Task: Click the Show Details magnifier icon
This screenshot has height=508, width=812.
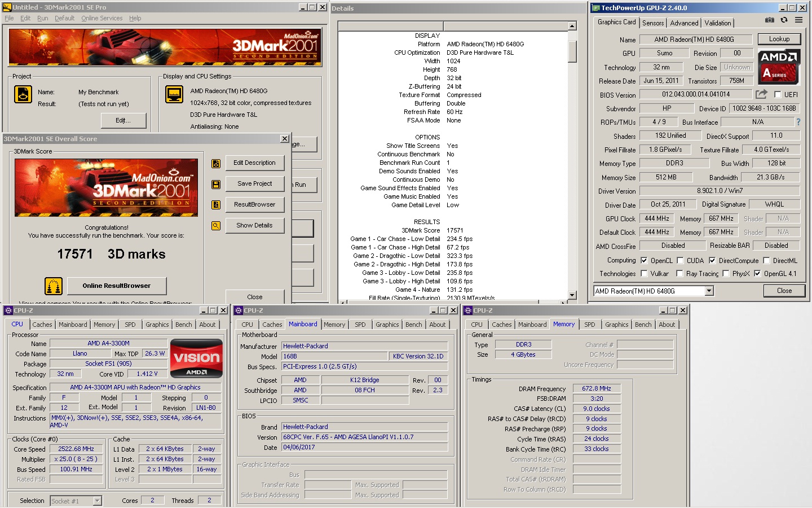Action: point(215,226)
